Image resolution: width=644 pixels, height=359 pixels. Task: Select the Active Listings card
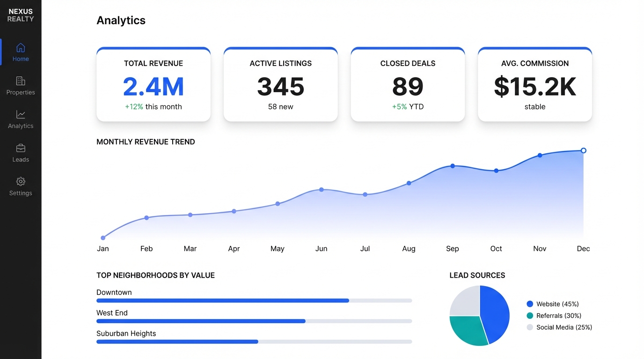[x=280, y=84]
